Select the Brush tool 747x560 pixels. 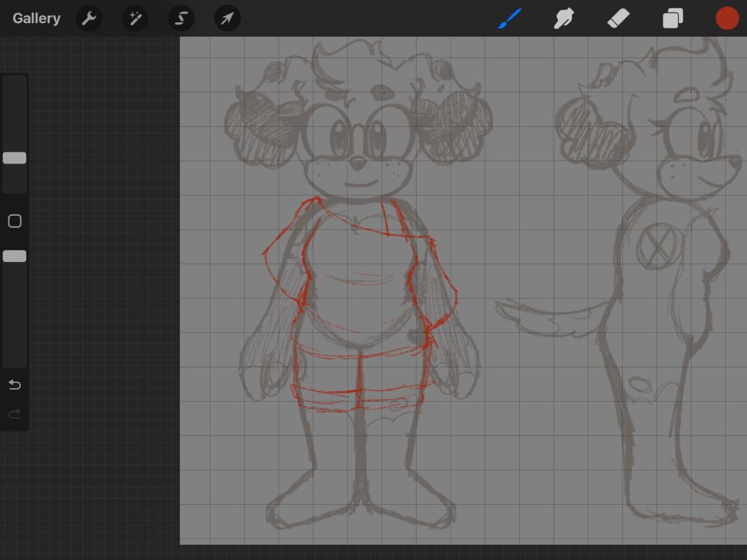click(509, 19)
